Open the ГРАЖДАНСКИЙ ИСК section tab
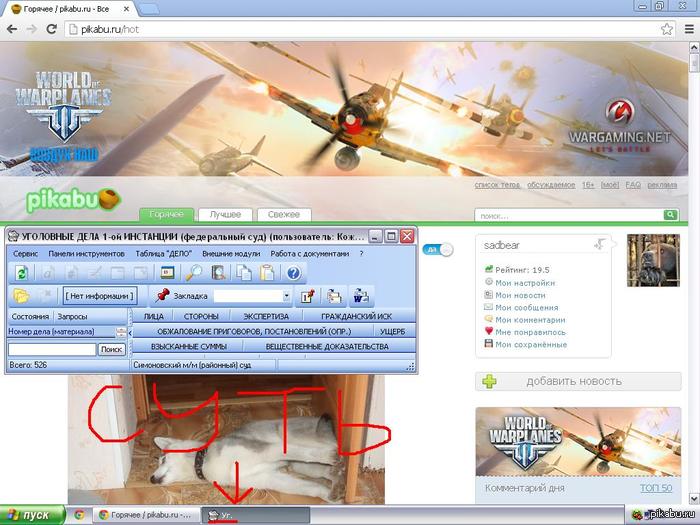The height and width of the screenshot is (525, 700). (x=356, y=317)
